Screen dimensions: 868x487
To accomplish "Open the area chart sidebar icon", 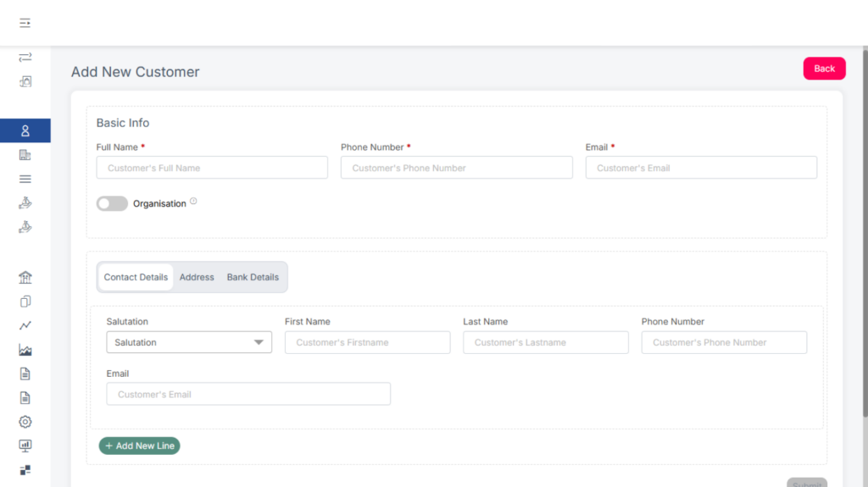I will (25, 350).
